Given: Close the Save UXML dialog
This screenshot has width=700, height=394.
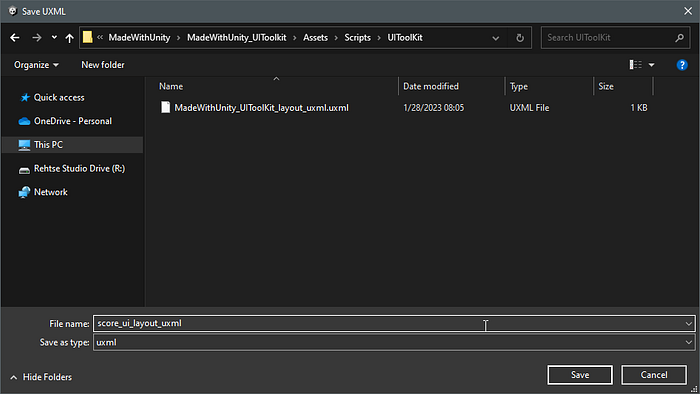Looking at the screenshot, I should pos(688,11).
